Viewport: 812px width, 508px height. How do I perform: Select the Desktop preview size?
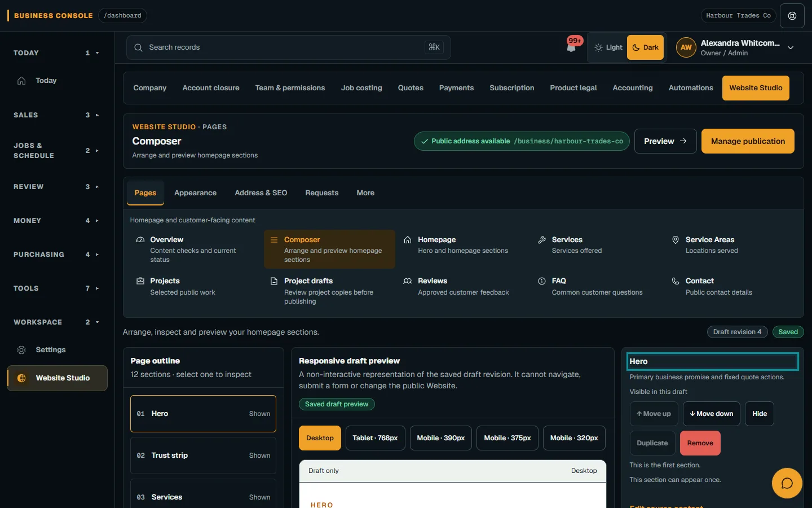(x=320, y=438)
